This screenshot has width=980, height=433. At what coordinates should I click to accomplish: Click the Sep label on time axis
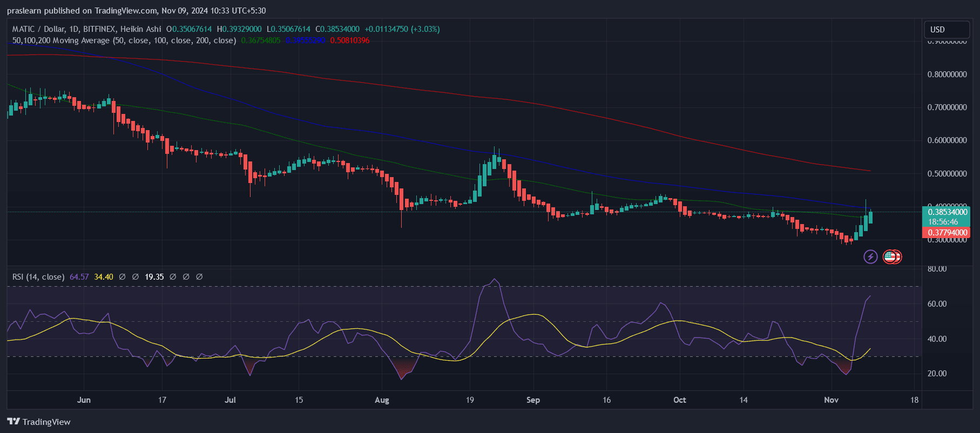(533, 400)
